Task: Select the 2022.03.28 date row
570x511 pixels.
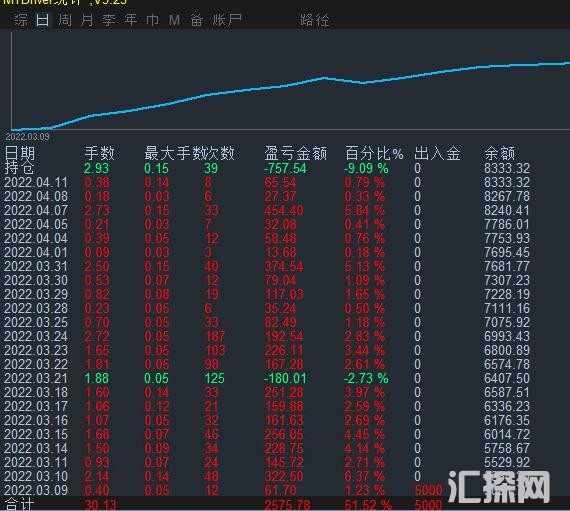Action: [x=36, y=309]
